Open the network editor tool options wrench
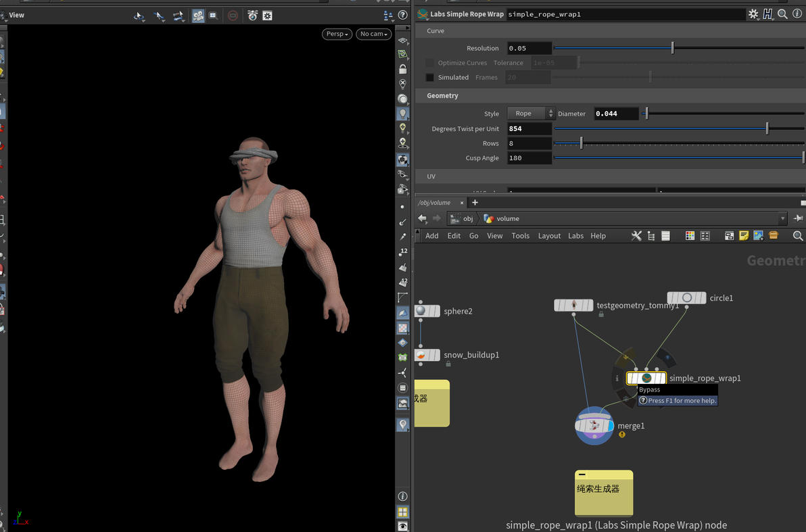 [636, 236]
